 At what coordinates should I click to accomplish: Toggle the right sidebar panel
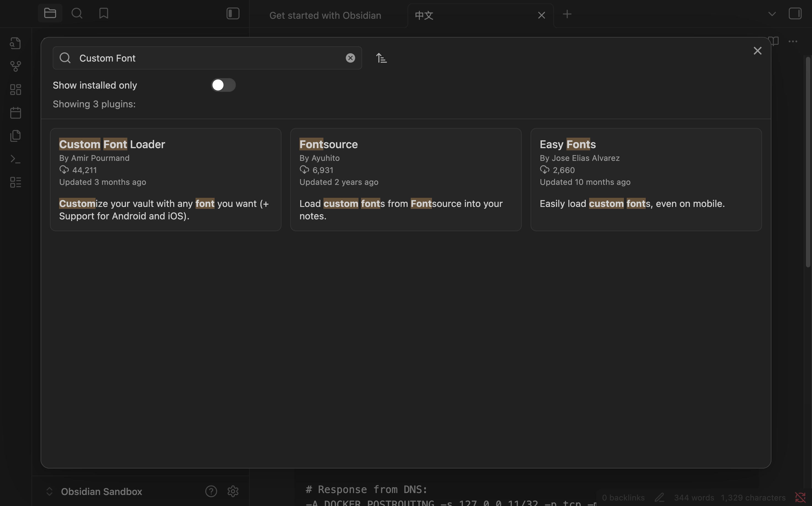pyautogui.click(x=795, y=14)
